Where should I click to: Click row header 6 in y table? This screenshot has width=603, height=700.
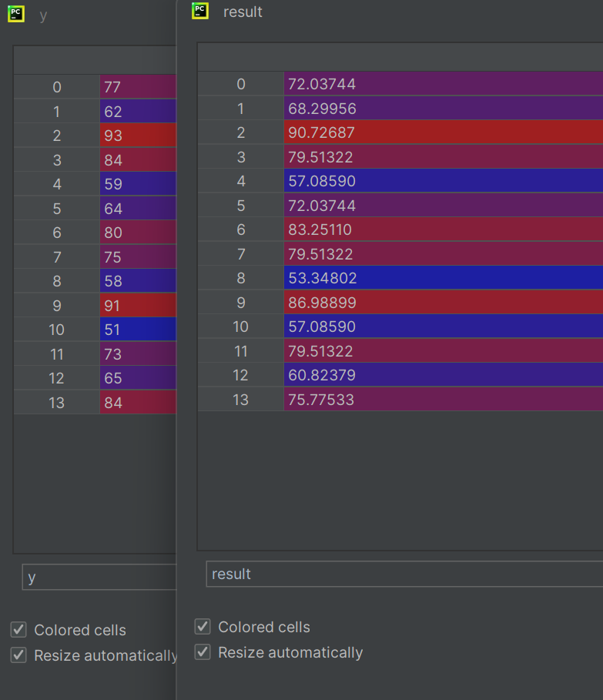click(x=57, y=233)
